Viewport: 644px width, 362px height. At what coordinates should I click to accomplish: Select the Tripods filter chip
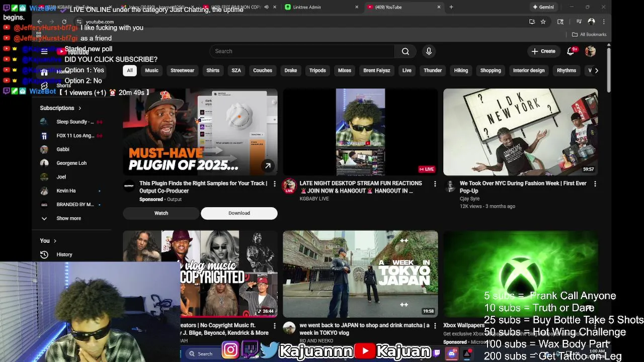317,70
